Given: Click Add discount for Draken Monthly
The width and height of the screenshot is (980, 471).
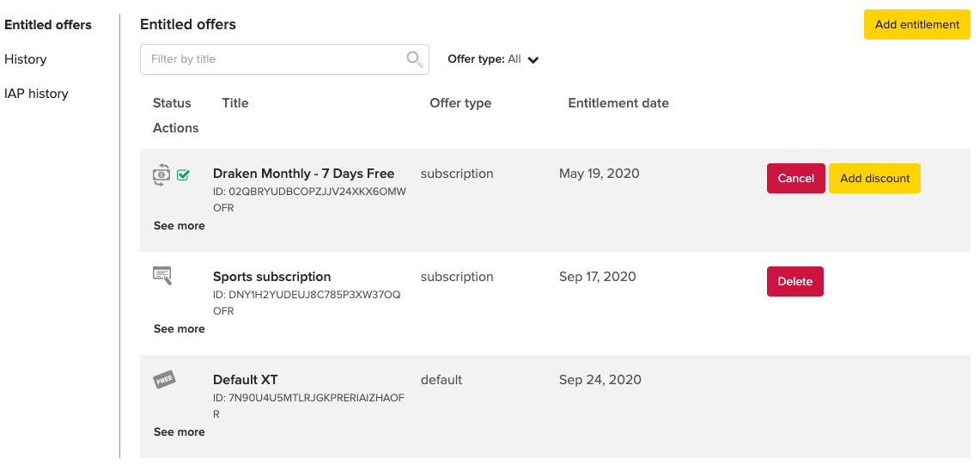Looking at the screenshot, I should 874,179.
